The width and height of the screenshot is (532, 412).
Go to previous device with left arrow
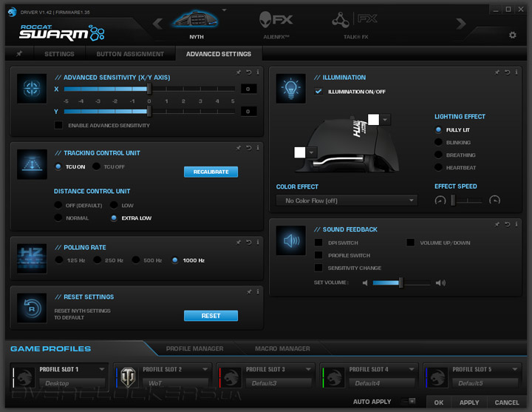click(157, 24)
